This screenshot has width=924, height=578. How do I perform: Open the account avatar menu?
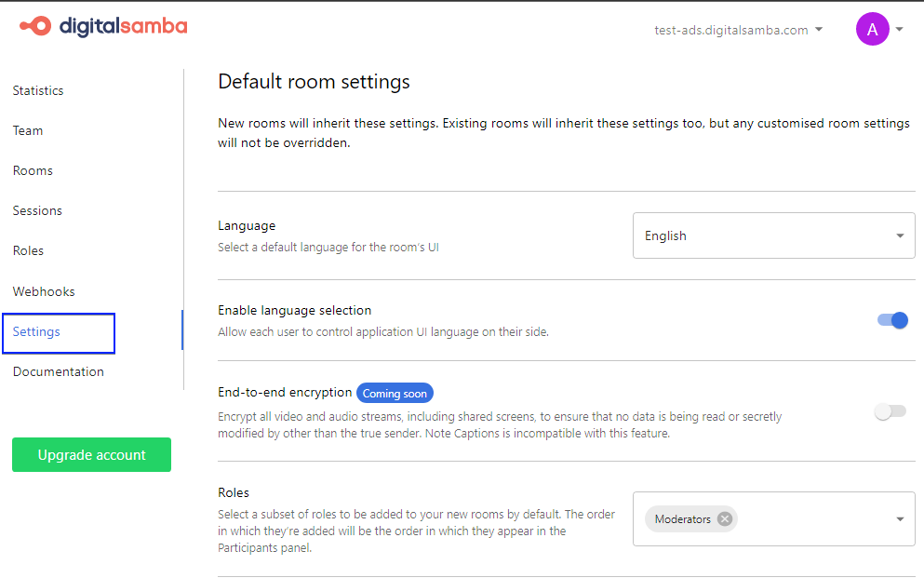(x=872, y=29)
